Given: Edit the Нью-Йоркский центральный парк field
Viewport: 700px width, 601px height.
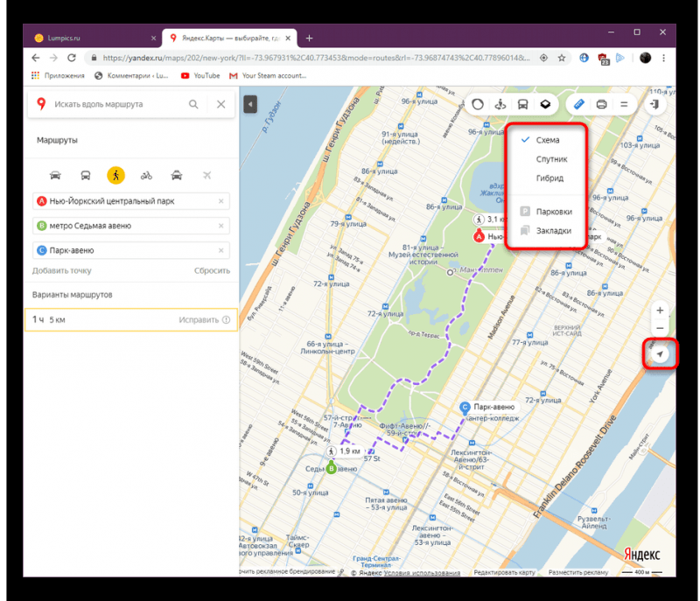Looking at the screenshot, I should click(130, 201).
